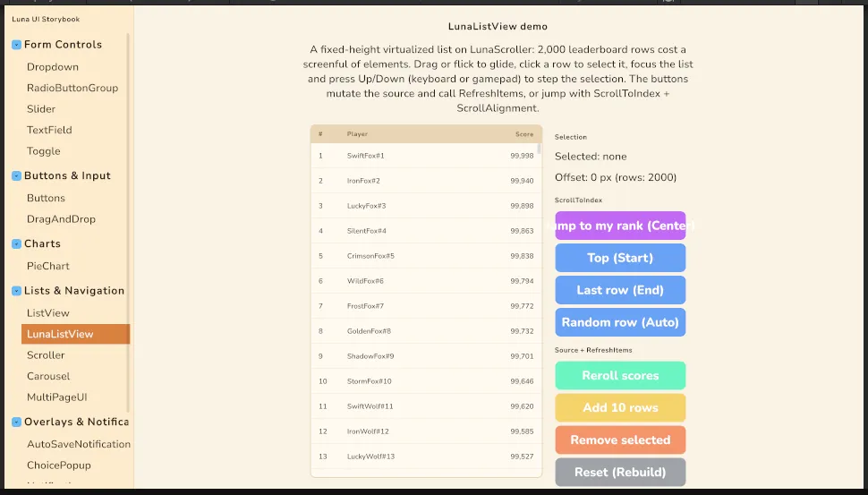Click the Random row (Auto) button
The image size is (868, 495).
[620, 322]
